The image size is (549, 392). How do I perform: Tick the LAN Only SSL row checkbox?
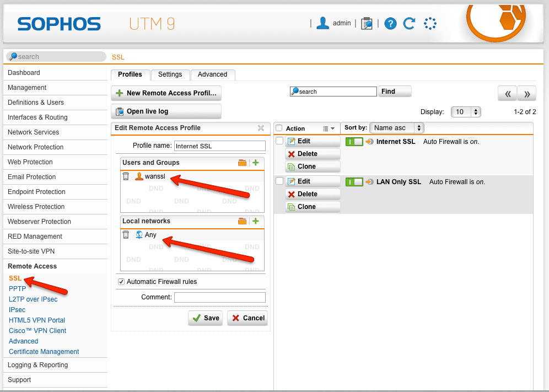click(x=279, y=181)
